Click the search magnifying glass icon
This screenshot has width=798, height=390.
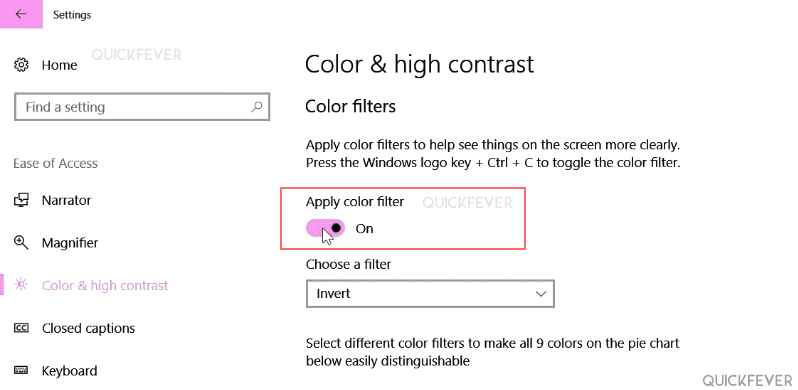257,107
